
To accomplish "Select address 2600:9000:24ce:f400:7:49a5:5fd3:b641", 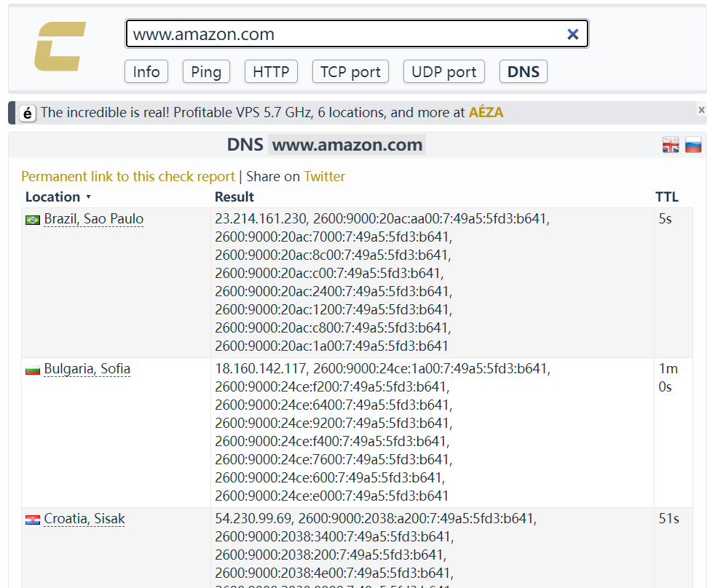I will (331, 441).
